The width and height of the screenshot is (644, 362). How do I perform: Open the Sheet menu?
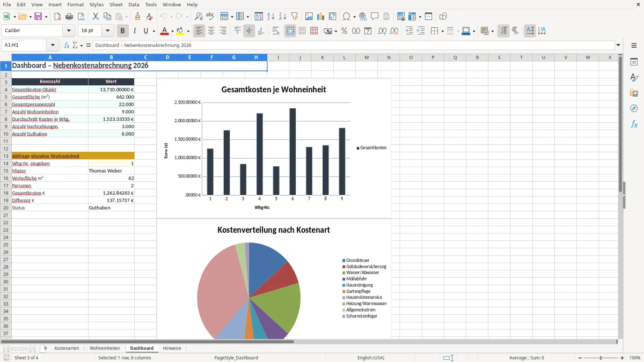(116, 4)
